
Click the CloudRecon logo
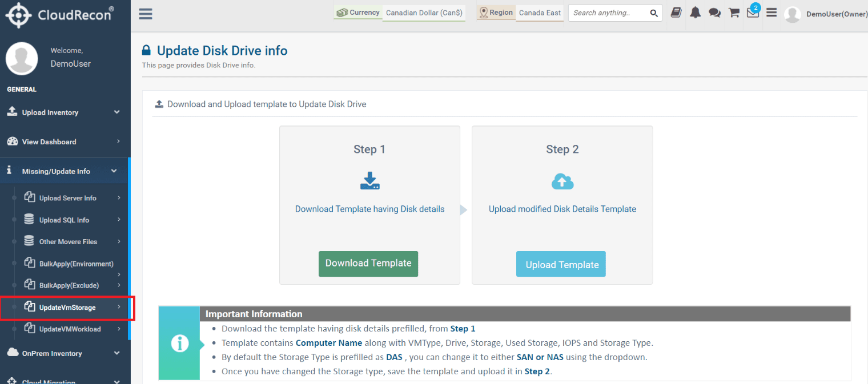(x=60, y=15)
